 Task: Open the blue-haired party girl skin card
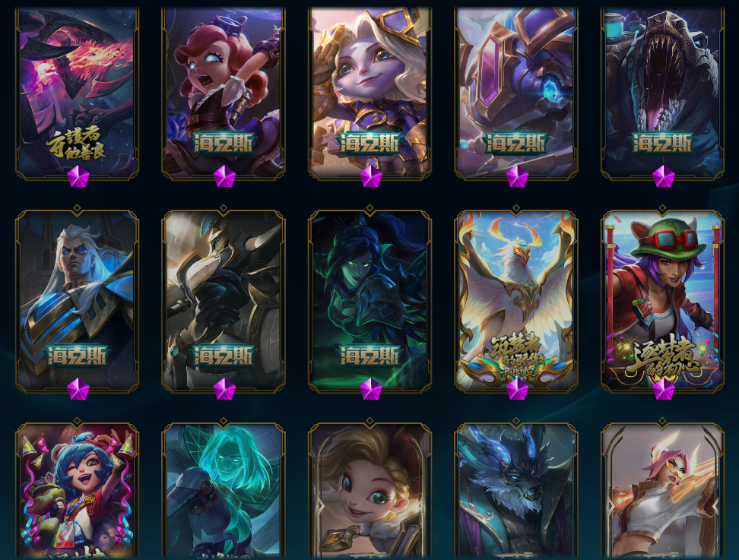(77, 491)
